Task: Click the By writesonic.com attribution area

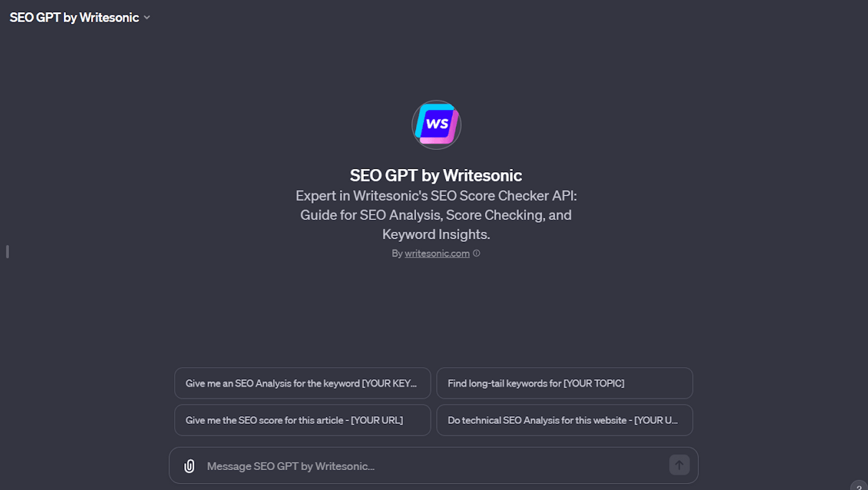Action: pyautogui.click(x=432, y=253)
